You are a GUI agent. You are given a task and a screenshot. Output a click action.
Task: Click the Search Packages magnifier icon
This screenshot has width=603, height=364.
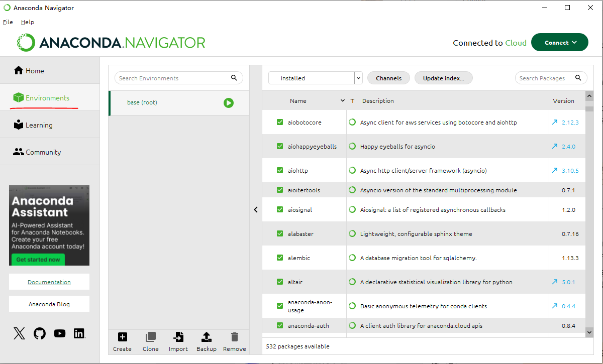pos(578,78)
